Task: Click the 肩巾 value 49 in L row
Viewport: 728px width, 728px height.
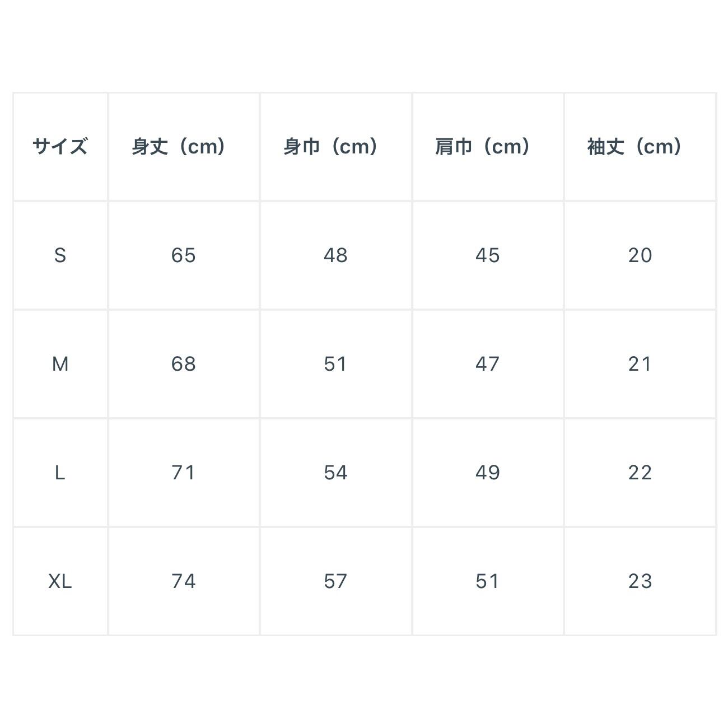Action: (x=487, y=473)
